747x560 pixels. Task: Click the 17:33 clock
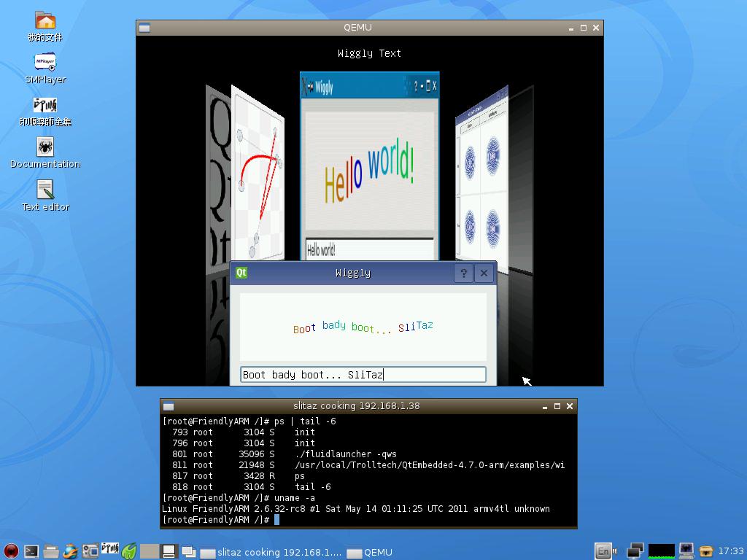731,551
